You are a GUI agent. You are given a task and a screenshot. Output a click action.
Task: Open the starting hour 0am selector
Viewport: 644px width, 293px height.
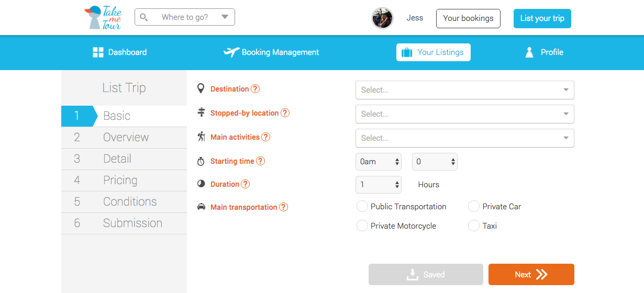[x=379, y=162]
